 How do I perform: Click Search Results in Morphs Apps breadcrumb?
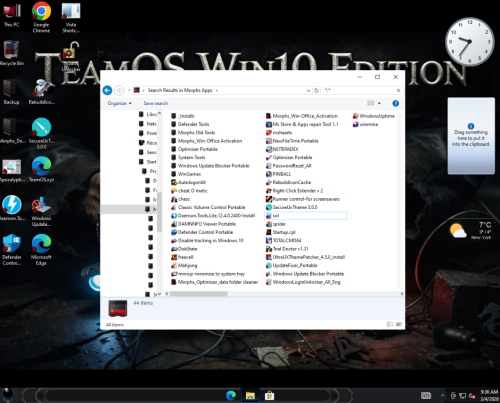tap(180, 90)
